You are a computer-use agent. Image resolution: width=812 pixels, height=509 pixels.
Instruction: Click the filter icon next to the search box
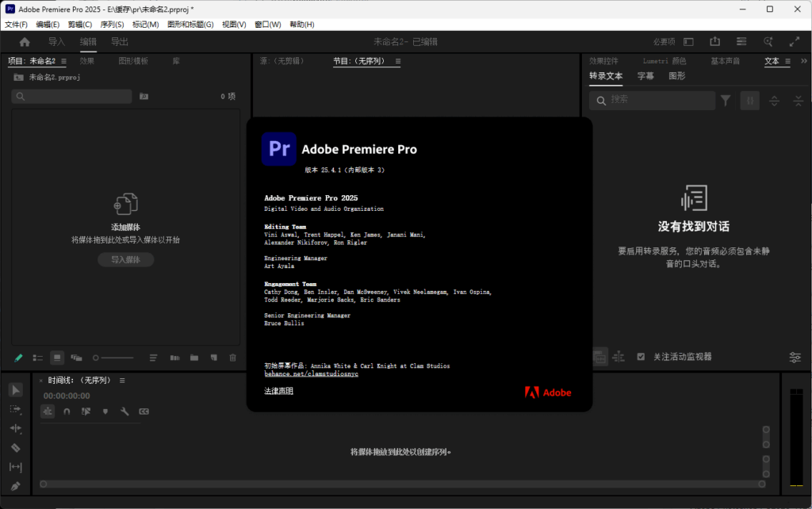pyautogui.click(x=726, y=101)
